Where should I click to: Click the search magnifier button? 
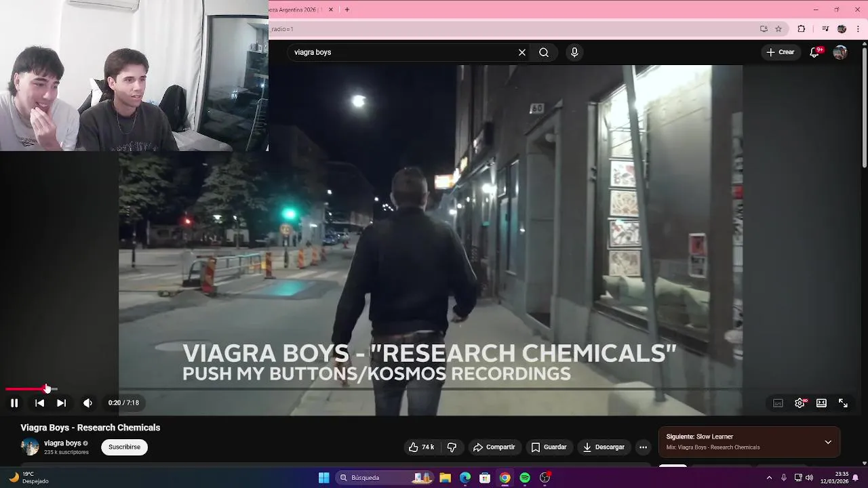(544, 52)
